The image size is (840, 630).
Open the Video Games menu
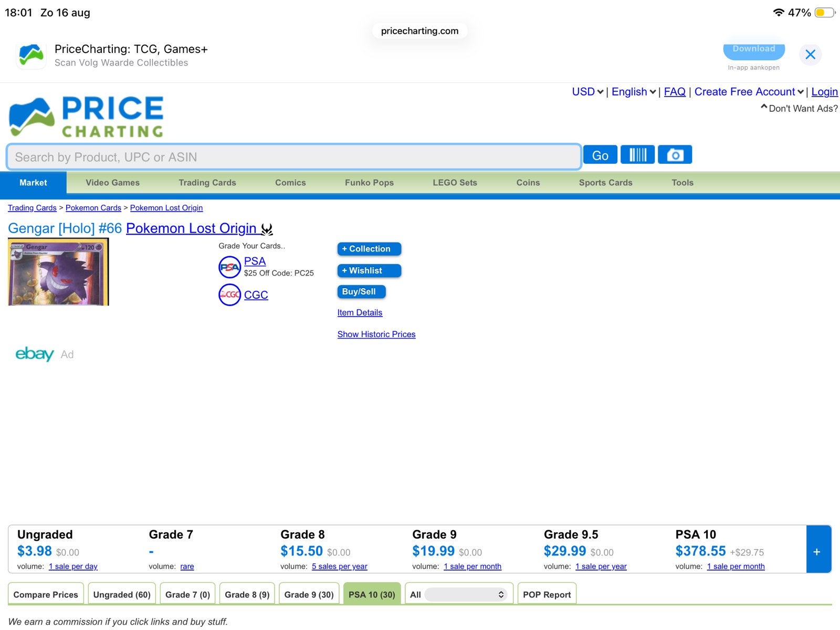pyautogui.click(x=112, y=183)
